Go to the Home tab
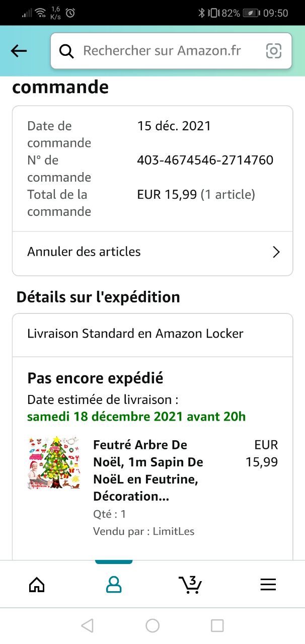Screen dimensions: 305x644 coord(37,584)
